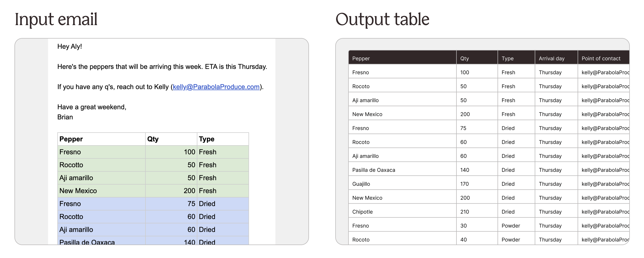The height and width of the screenshot is (258, 644).
Task: Click the Hey Aly! greeting text
Action: coord(69,47)
